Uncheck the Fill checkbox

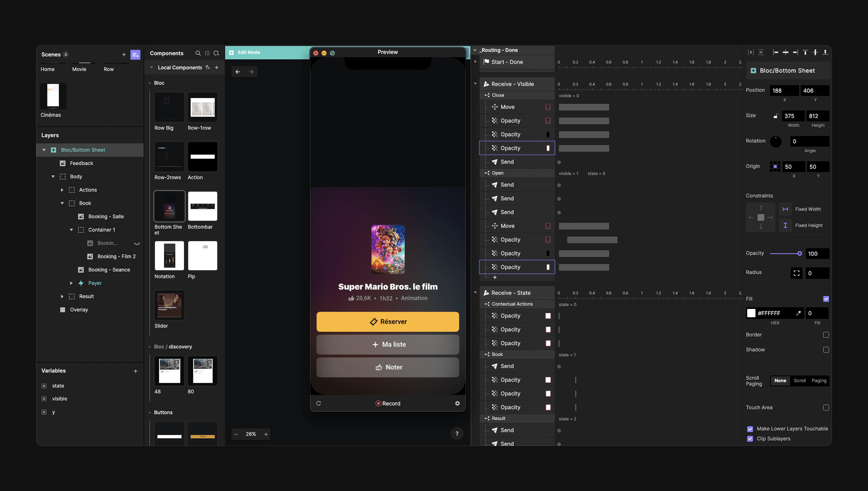coord(826,299)
